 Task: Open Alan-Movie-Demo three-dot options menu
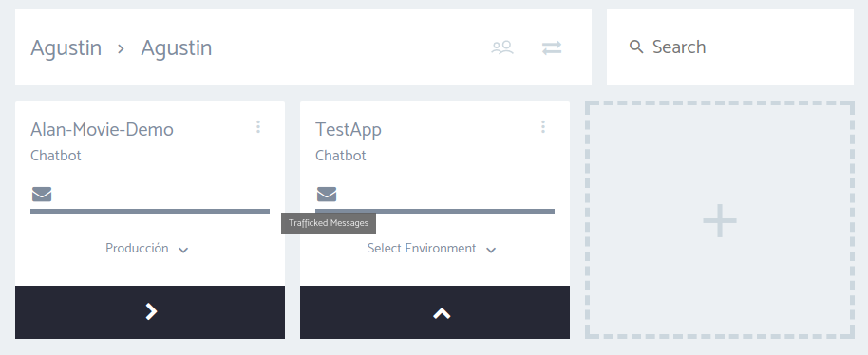click(258, 127)
